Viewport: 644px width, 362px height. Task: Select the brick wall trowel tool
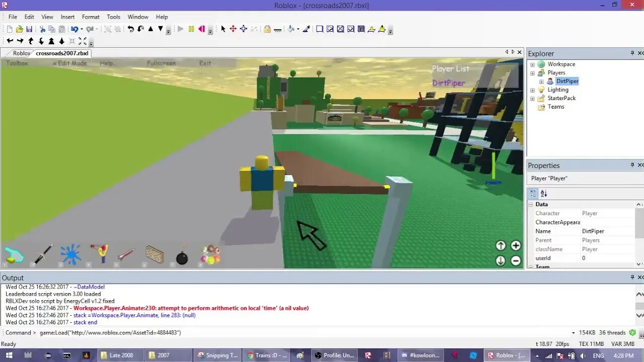[154, 254]
